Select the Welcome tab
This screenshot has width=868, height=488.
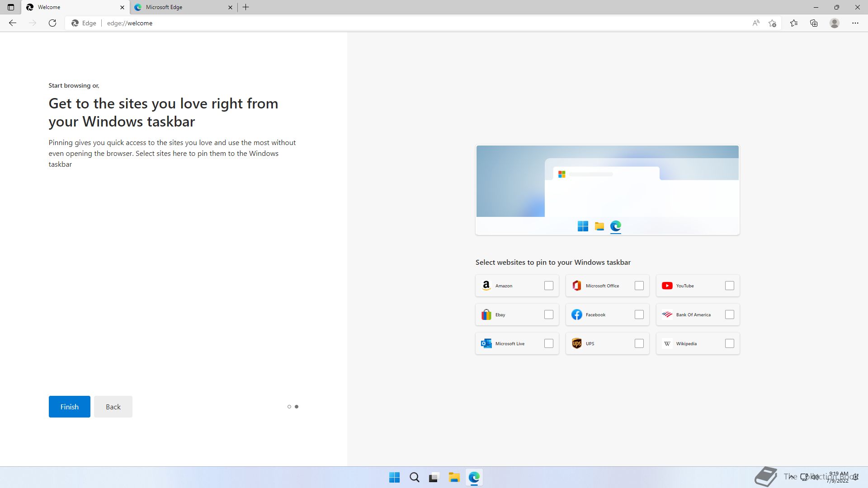72,7
